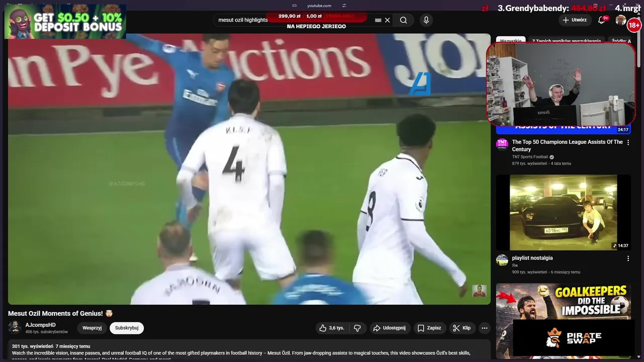
Task: Click the channel watermark in video corner
Action: point(479,291)
